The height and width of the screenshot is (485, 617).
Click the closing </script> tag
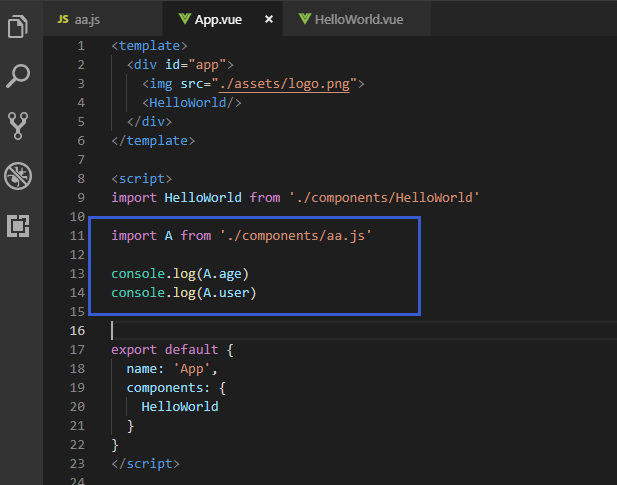pos(145,464)
